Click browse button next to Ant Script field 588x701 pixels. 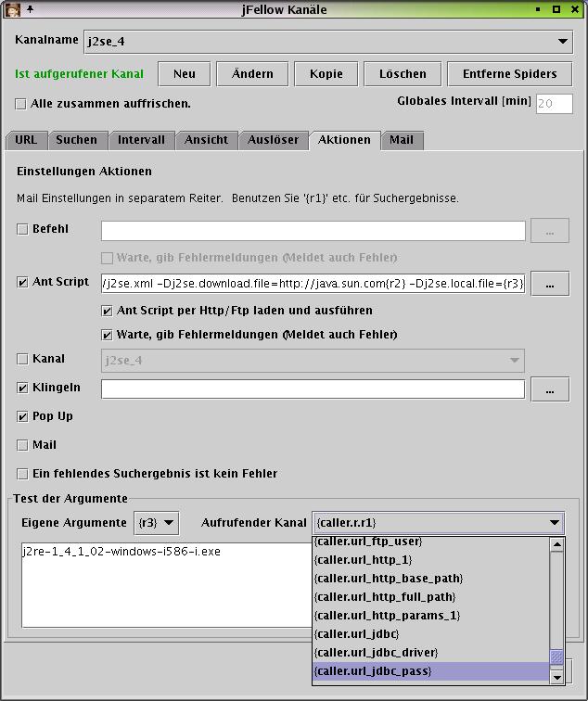click(x=550, y=284)
